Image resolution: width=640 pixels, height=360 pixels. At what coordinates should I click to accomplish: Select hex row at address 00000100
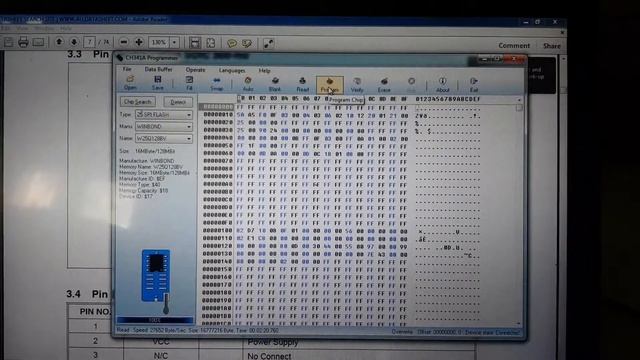pyautogui.click(x=218, y=231)
